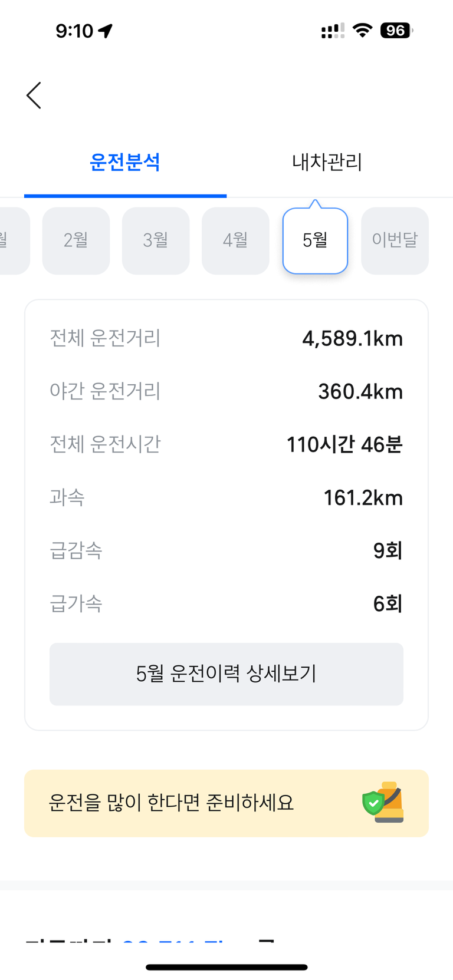
Task: Select the 5월 month chip
Action: pyautogui.click(x=315, y=240)
